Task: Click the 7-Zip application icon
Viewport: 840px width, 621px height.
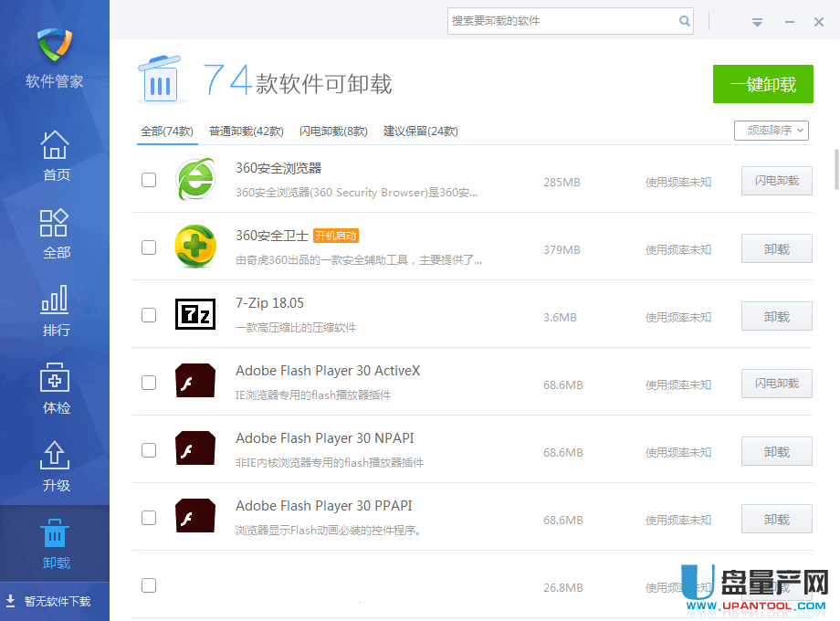Action: (194, 314)
